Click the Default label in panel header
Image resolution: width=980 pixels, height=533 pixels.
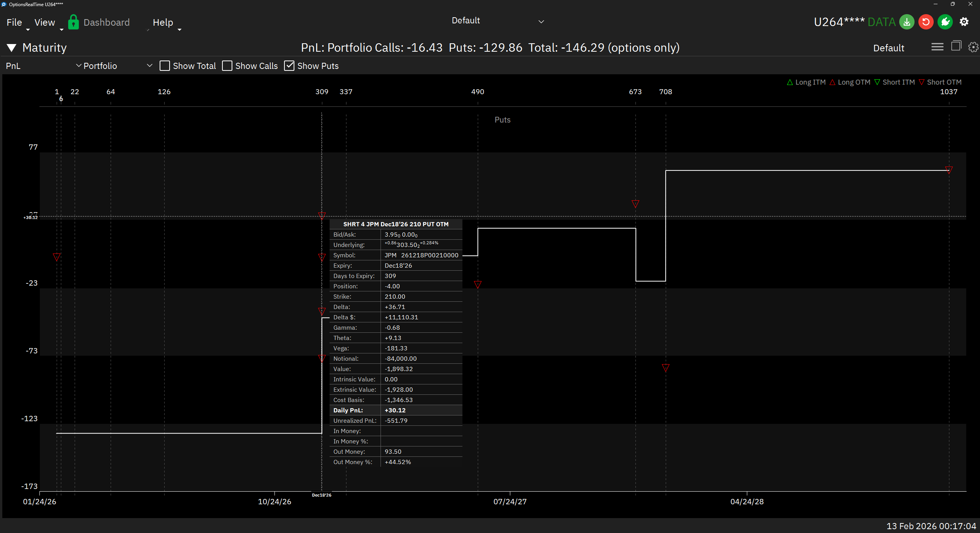click(x=889, y=48)
